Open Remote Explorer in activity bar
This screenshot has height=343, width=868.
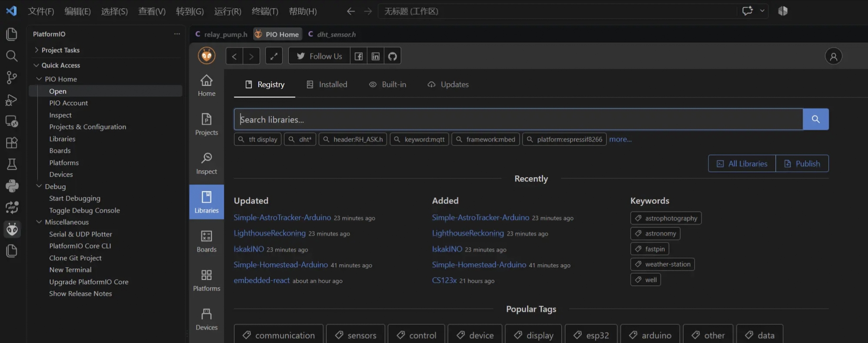point(12,121)
